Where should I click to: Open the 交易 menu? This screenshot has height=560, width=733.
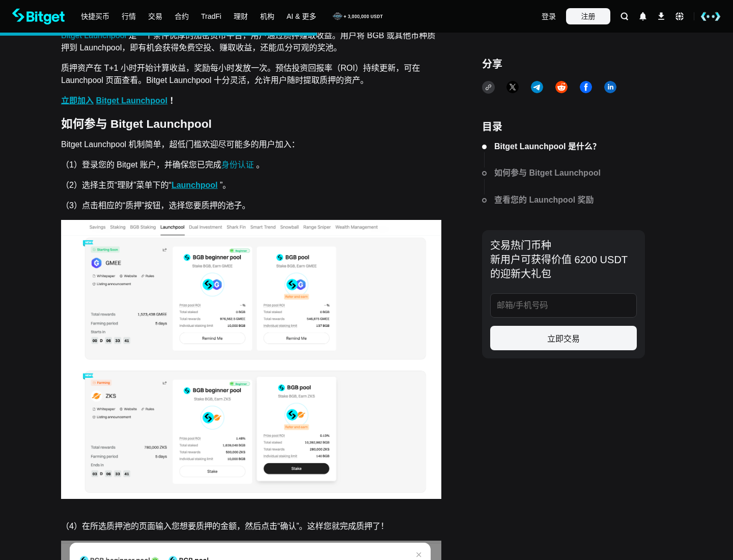tap(155, 16)
